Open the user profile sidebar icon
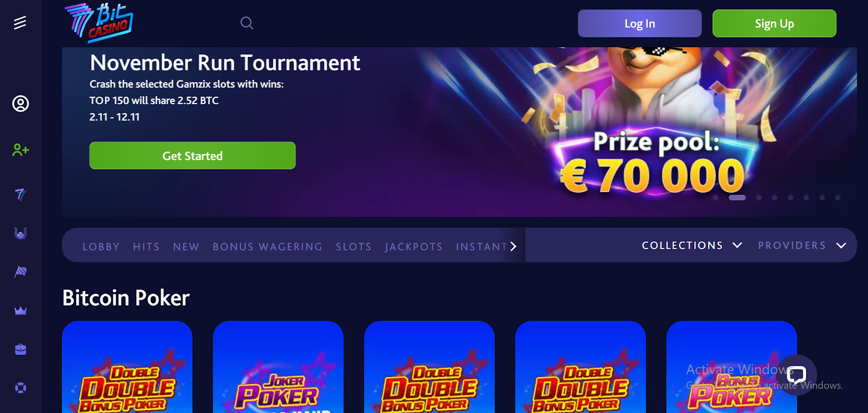This screenshot has width=868, height=413. coord(21,104)
